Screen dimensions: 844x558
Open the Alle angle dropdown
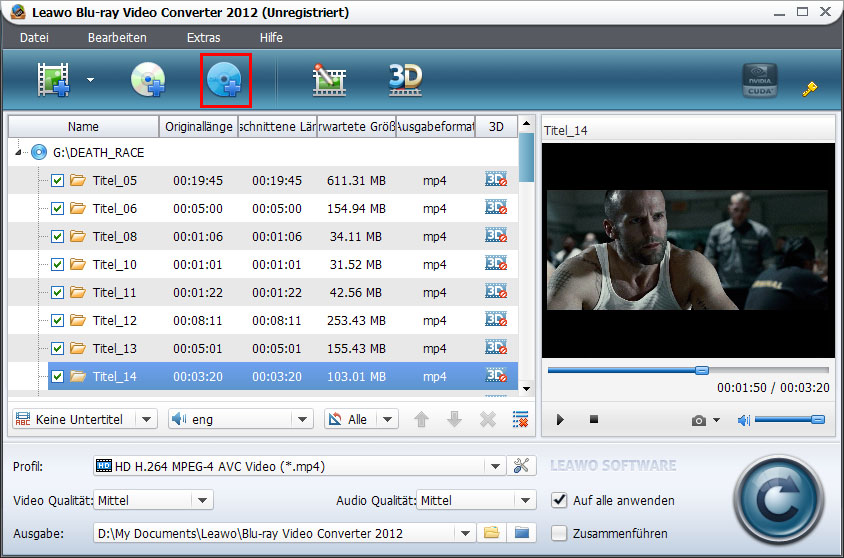388,419
